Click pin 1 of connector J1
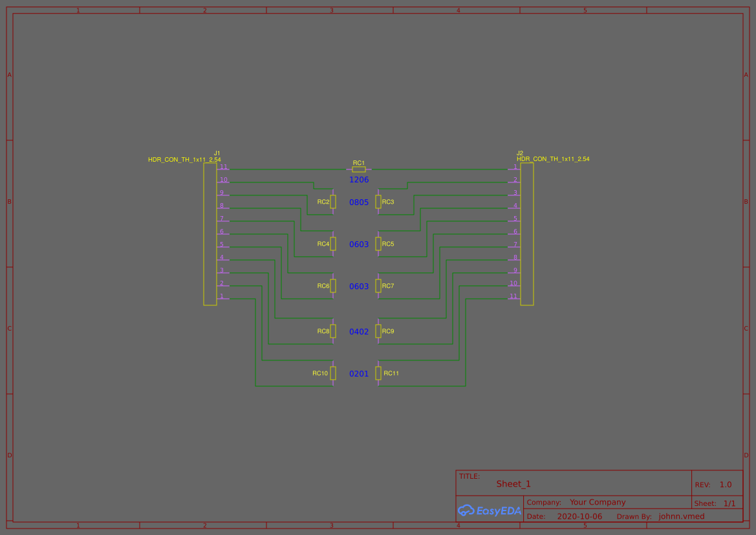 [x=223, y=297]
